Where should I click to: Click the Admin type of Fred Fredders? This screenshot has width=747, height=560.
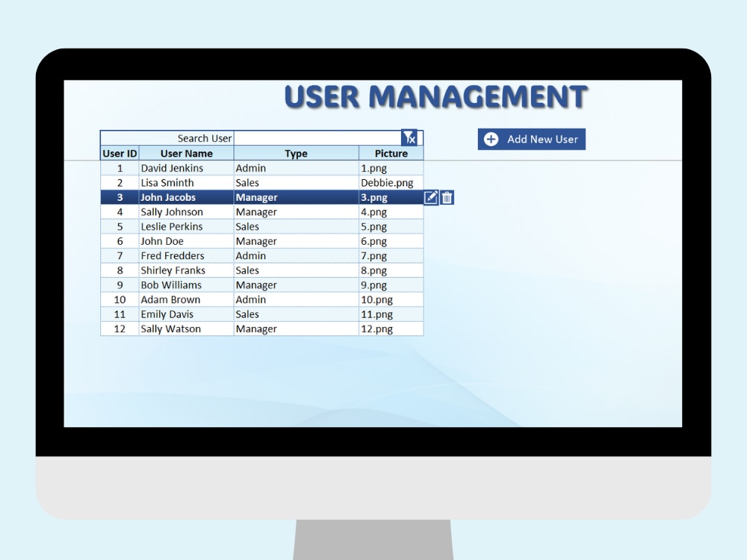[297, 255]
